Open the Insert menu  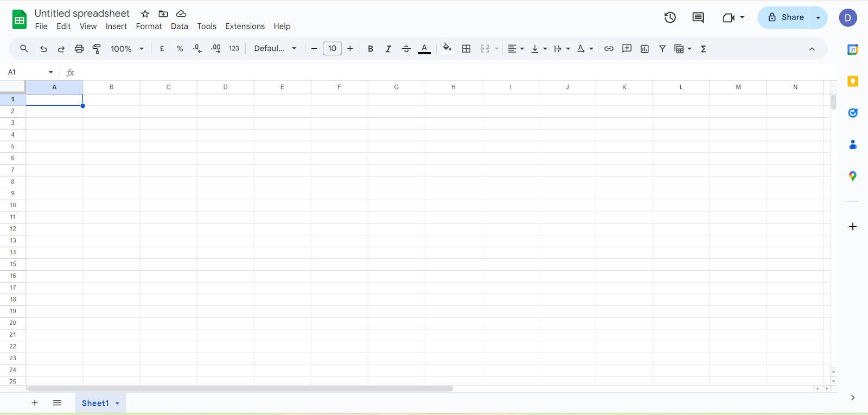(x=116, y=26)
